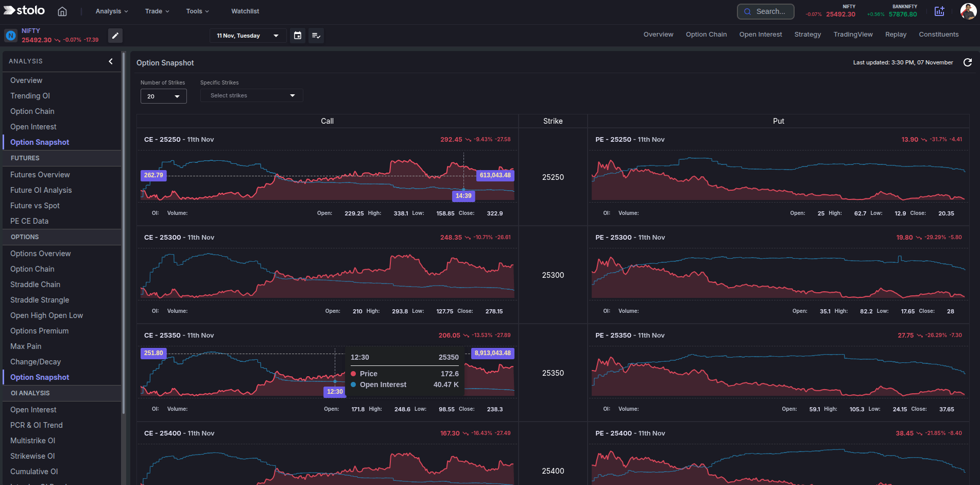Open the Tools menu
The width and height of the screenshot is (980, 485).
click(x=197, y=11)
